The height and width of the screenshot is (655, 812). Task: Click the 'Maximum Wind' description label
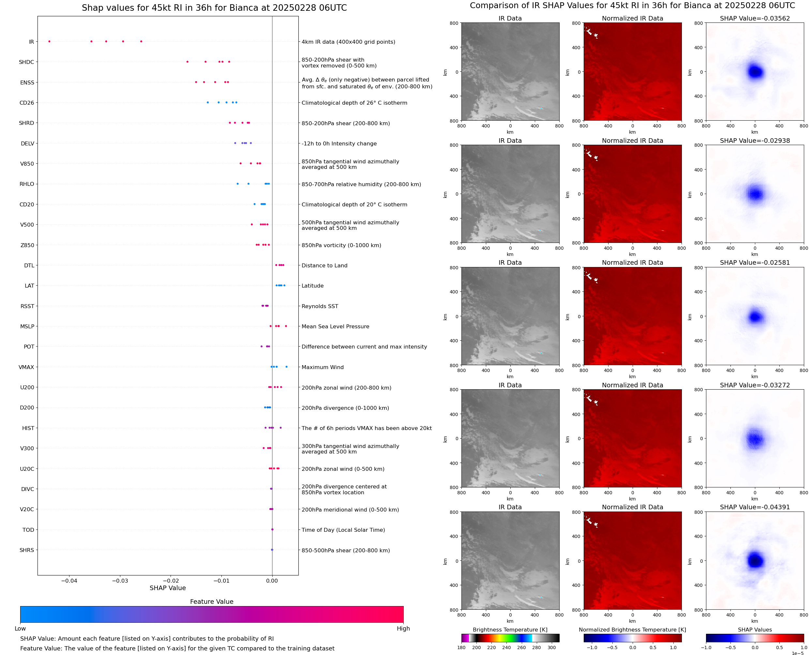[x=323, y=367]
